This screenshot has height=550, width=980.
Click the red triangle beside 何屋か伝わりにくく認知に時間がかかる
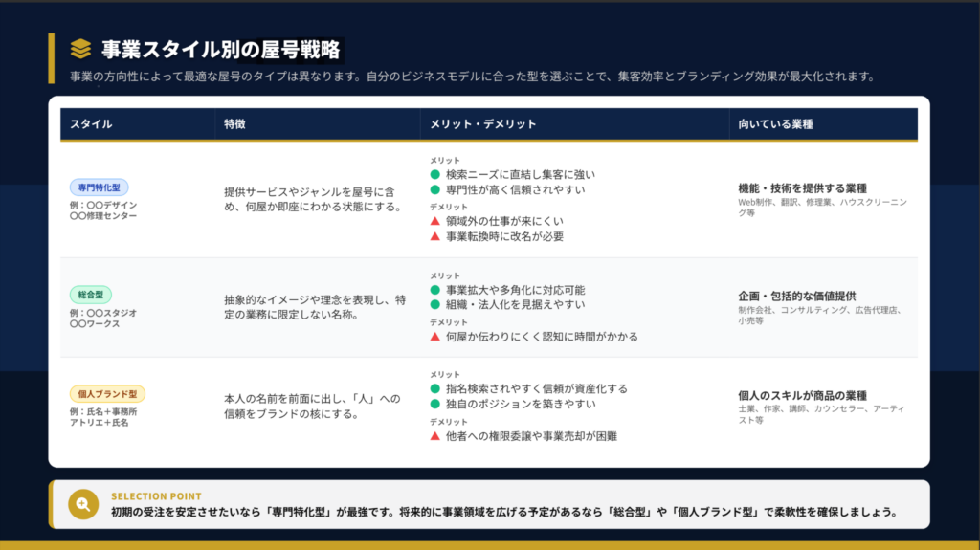point(435,337)
